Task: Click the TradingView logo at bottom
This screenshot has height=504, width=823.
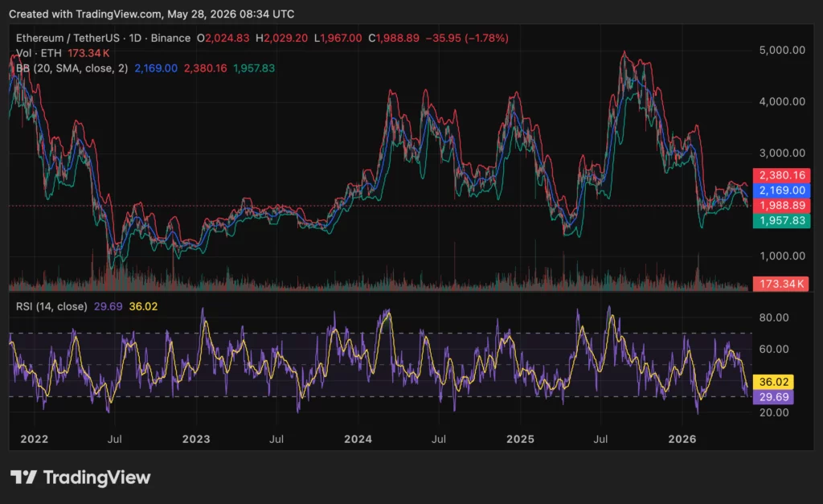Action: pyautogui.click(x=81, y=477)
